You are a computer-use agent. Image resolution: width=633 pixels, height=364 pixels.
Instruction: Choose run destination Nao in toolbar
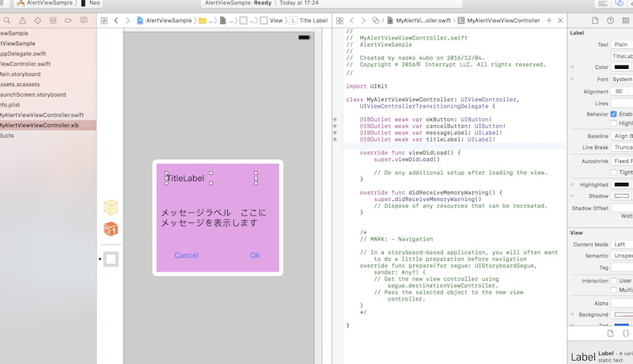tap(91, 3)
